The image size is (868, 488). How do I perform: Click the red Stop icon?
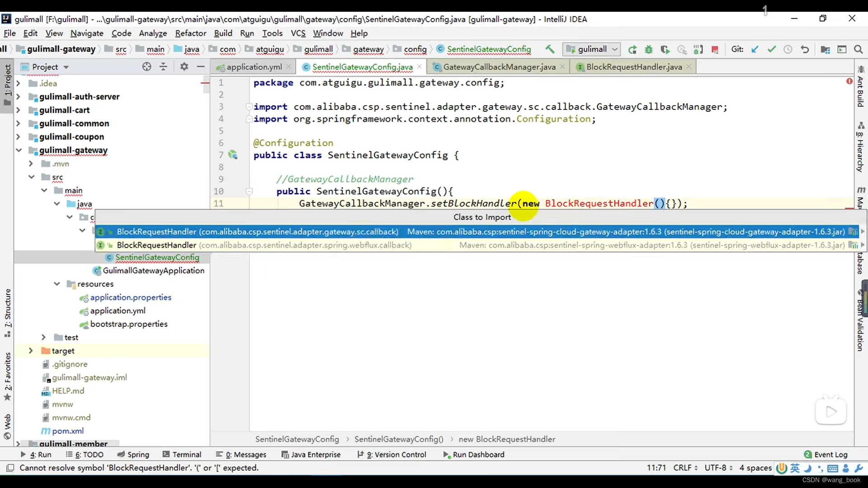click(715, 49)
